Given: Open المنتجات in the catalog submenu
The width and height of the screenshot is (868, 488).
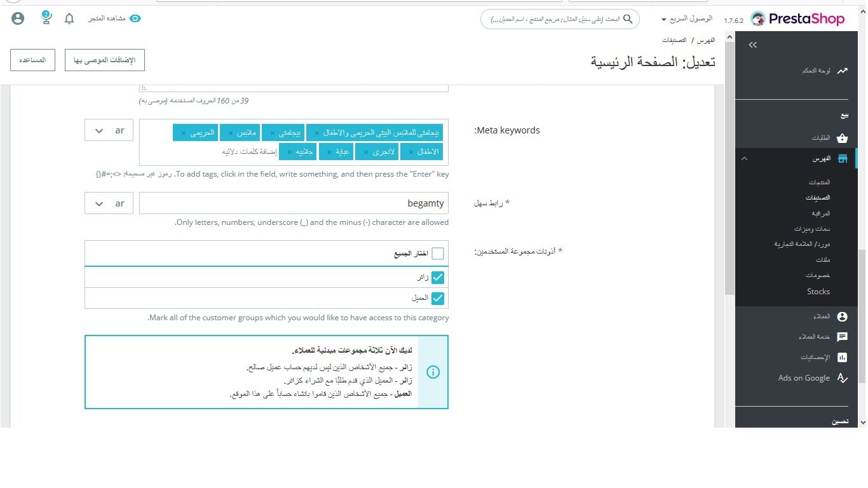Looking at the screenshot, I should 819,182.
